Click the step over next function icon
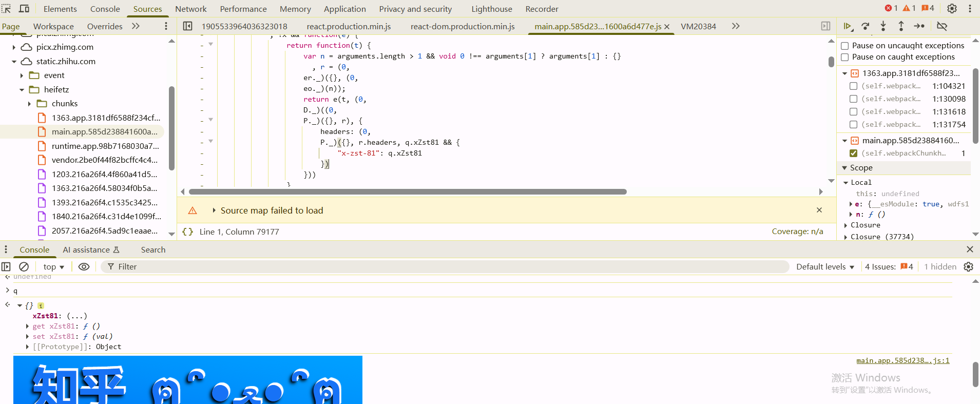980x404 pixels. click(x=866, y=26)
